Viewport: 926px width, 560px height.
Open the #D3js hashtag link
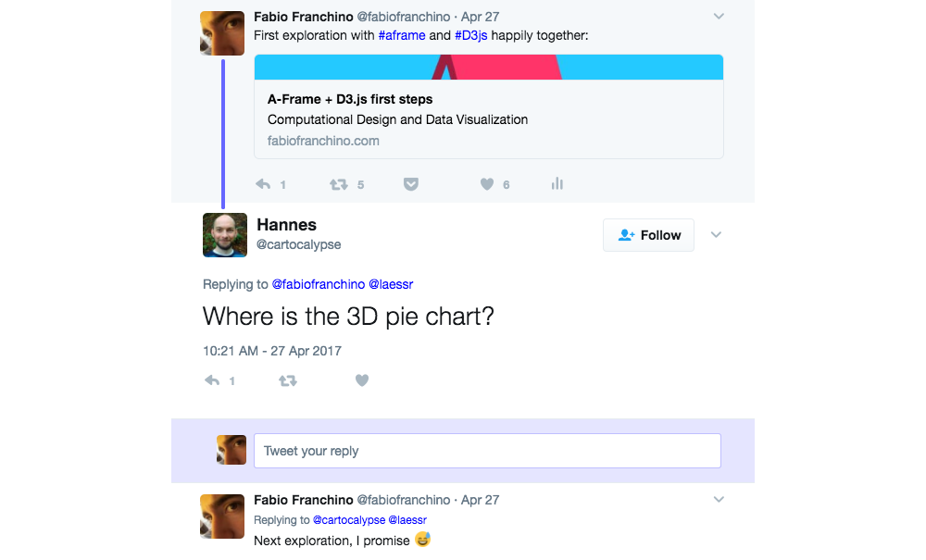click(x=470, y=36)
